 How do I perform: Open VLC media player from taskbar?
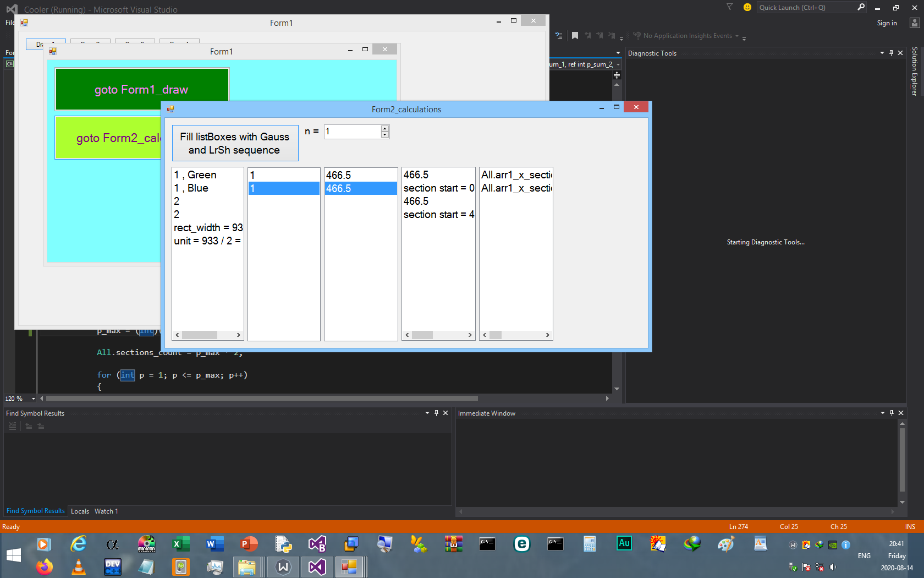click(x=79, y=566)
